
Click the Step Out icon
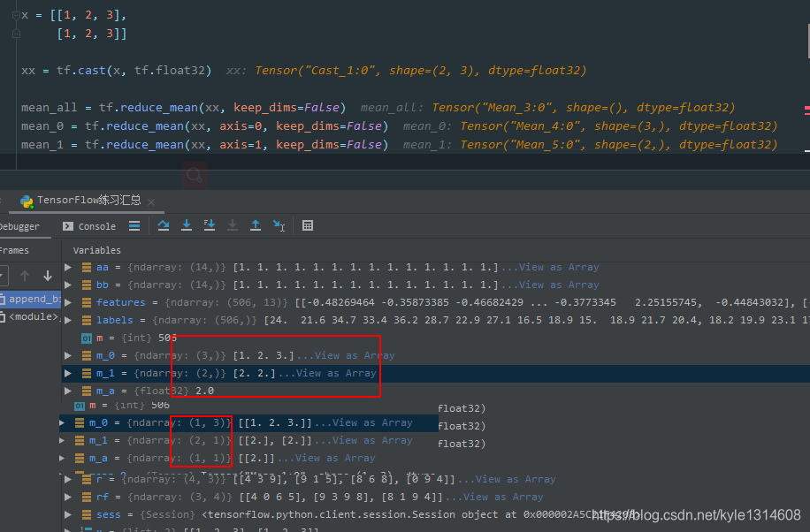coord(256,225)
